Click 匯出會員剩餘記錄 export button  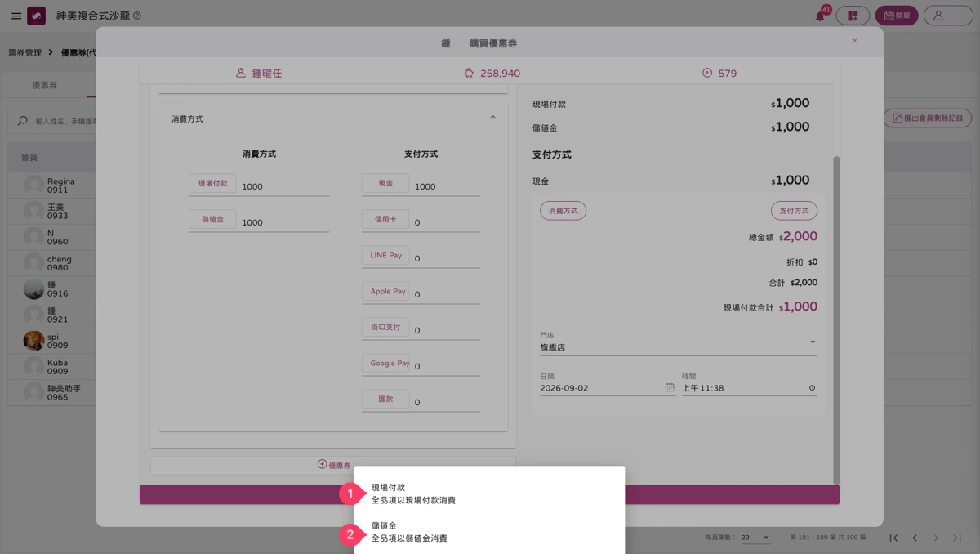pos(928,118)
